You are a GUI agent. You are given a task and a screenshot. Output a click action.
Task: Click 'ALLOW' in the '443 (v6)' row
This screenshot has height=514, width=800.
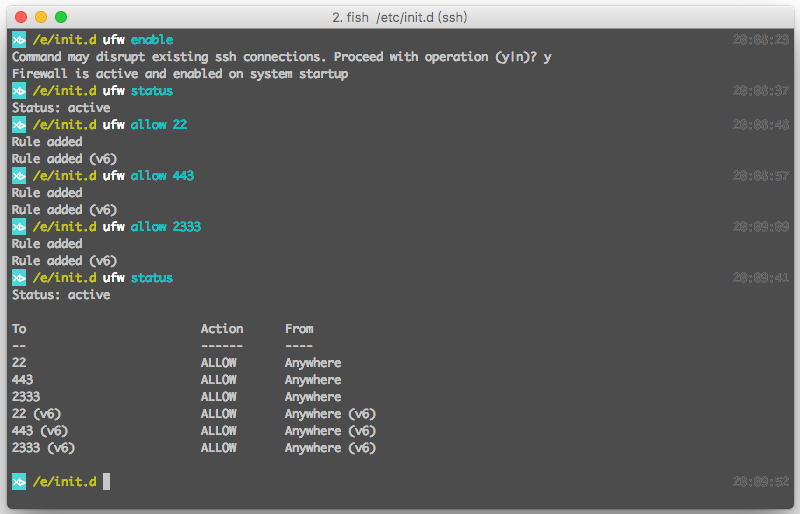(x=219, y=431)
